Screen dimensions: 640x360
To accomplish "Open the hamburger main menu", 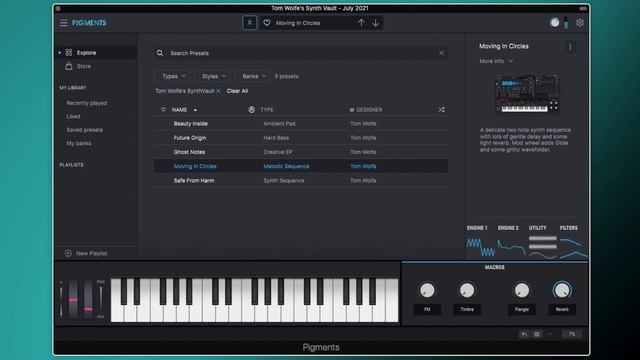I will (64, 23).
